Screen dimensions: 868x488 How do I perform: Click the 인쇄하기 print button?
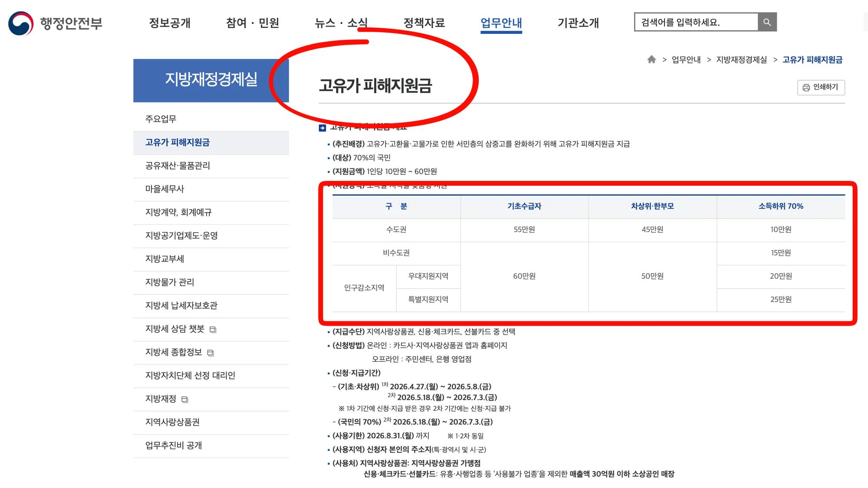[x=821, y=87]
